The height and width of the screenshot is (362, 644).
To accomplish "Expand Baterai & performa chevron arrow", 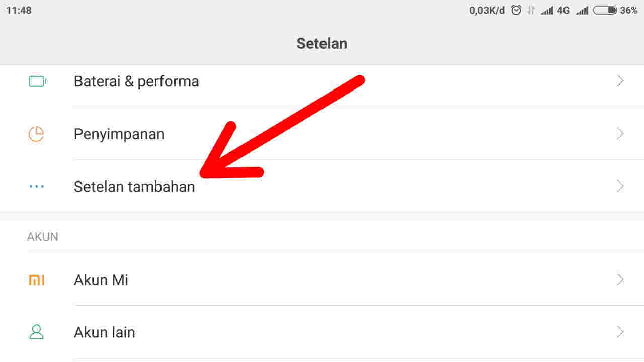I will click(x=620, y=81).
